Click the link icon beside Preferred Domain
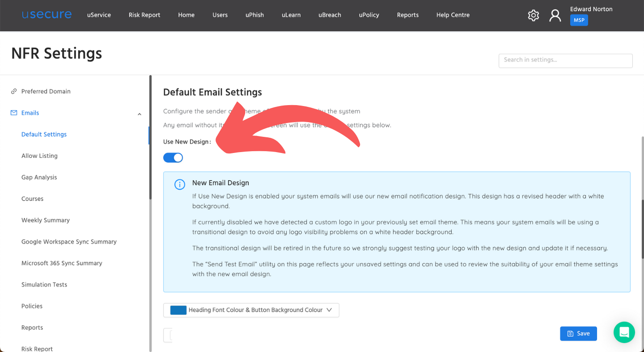644x352 pixels. (x=13, y=91)
